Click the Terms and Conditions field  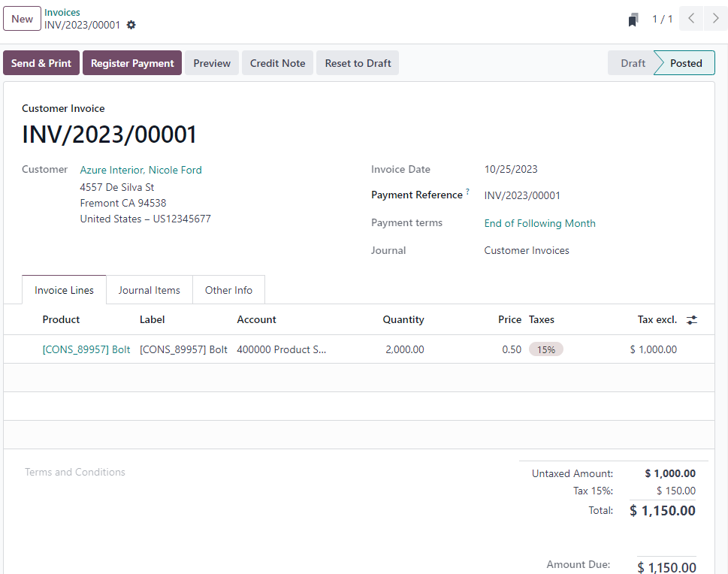coord(74,473)
